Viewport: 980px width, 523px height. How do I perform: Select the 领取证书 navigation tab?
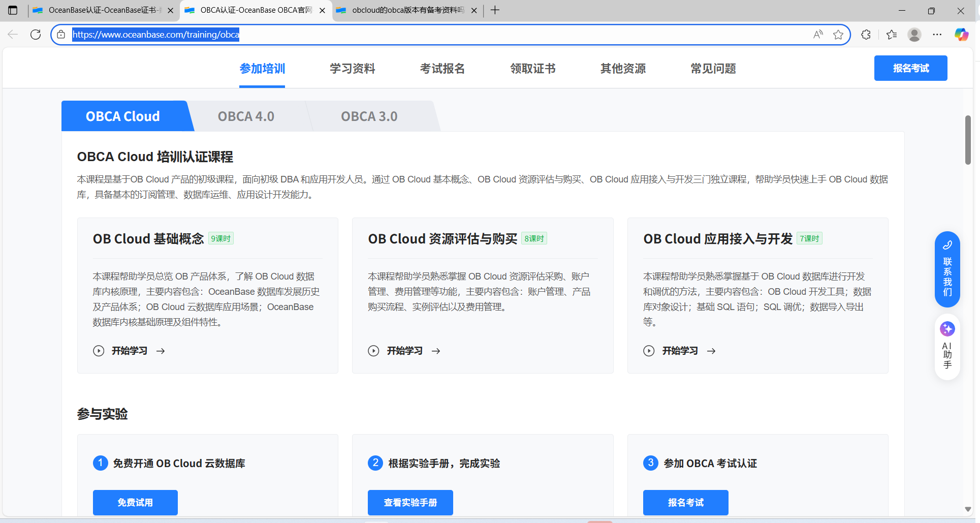point(533,69)
